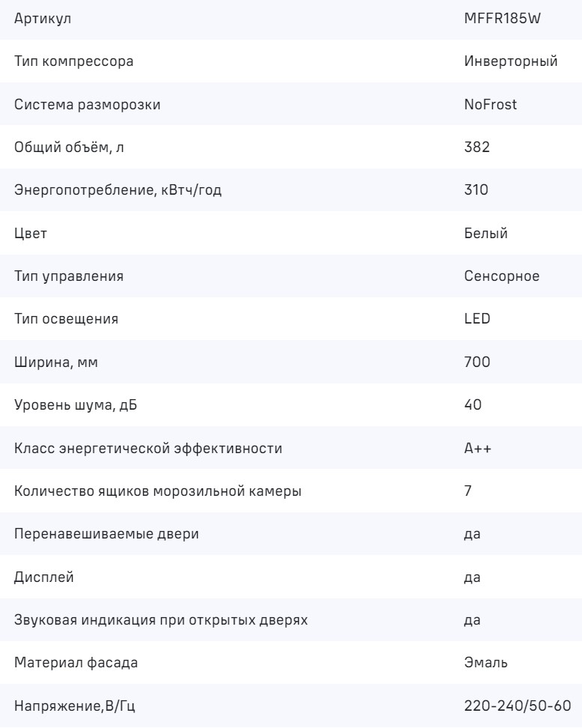The image size is (582, 728).
Task: Click the total volume value 382
Action: click(x=476, y=147)
